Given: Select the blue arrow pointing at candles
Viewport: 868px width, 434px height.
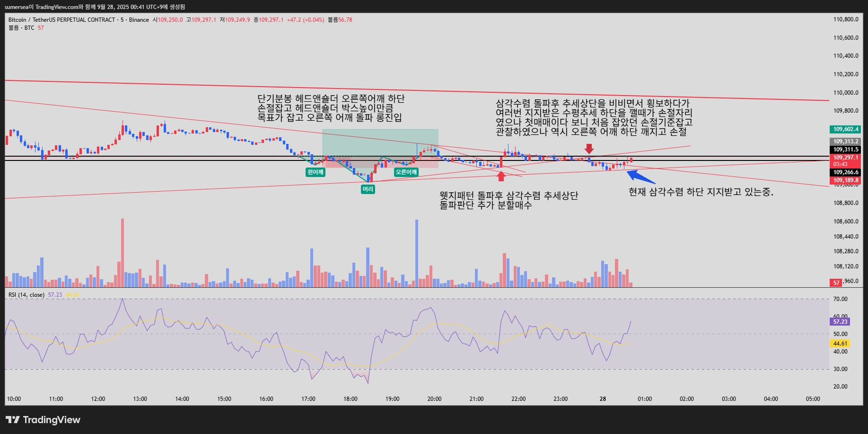Looking at the screenshot, I should point(641,177).
